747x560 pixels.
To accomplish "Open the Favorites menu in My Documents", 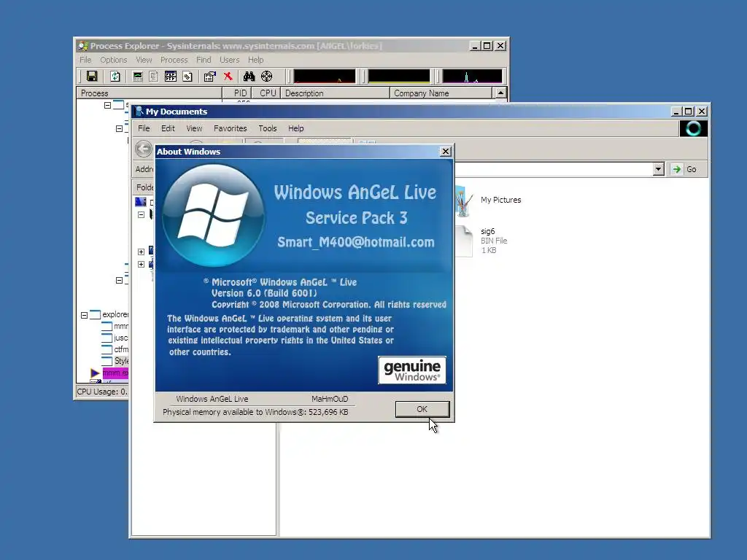I will [230, 128].
